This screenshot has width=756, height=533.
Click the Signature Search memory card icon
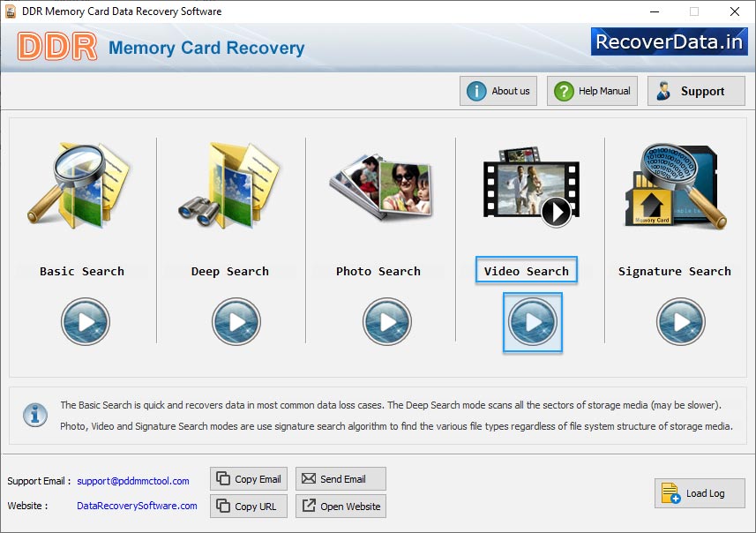pos(676,185)
